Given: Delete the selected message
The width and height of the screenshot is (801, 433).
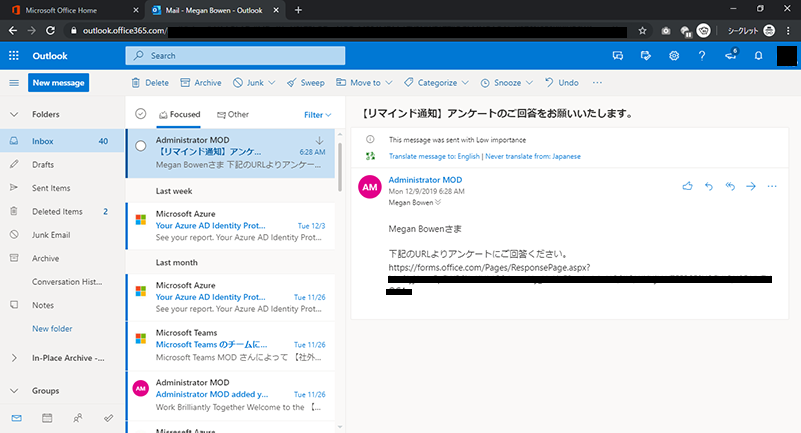Looking at the screenshot, I should pos(150,83).
